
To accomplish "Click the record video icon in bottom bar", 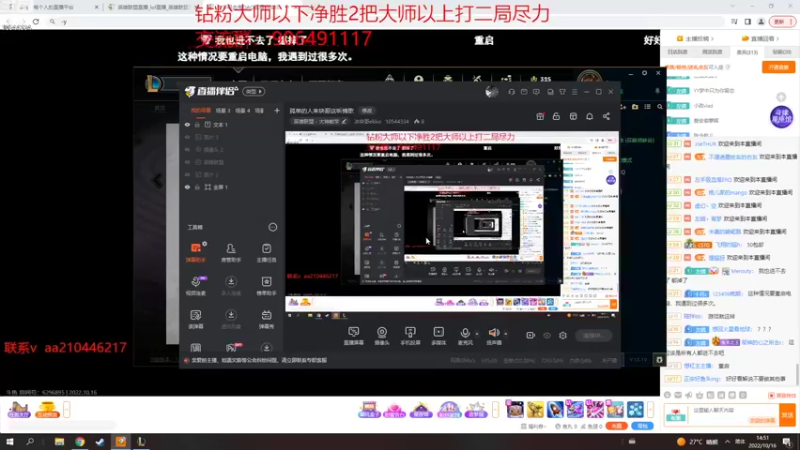I will [531, 335].
